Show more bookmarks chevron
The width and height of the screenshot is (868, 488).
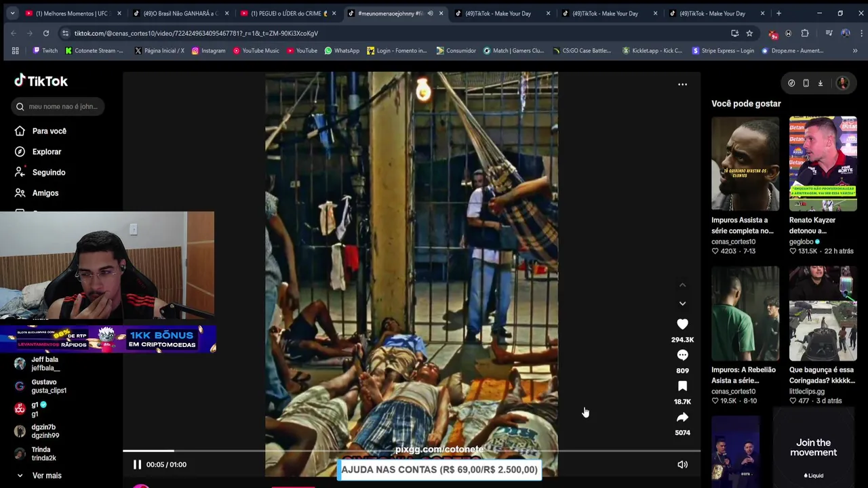[854, 51]
